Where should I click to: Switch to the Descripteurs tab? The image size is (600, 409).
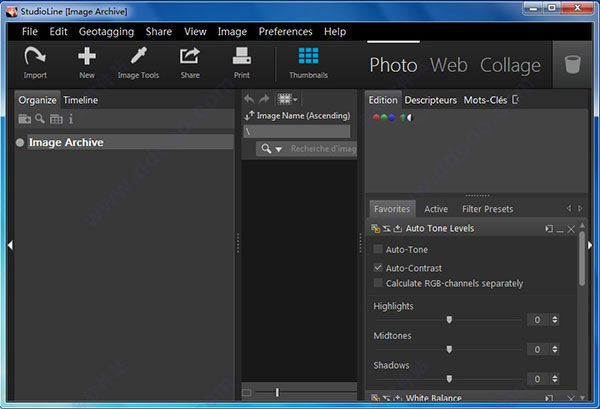430,100
